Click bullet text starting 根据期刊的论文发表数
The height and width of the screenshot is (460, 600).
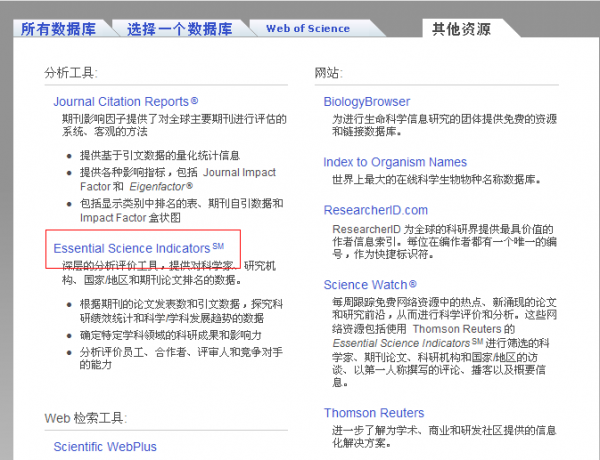click(x=181, y=311)
